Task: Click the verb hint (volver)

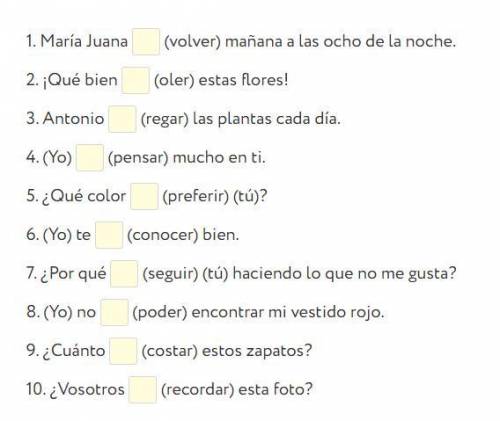Action: click(193, 42)
